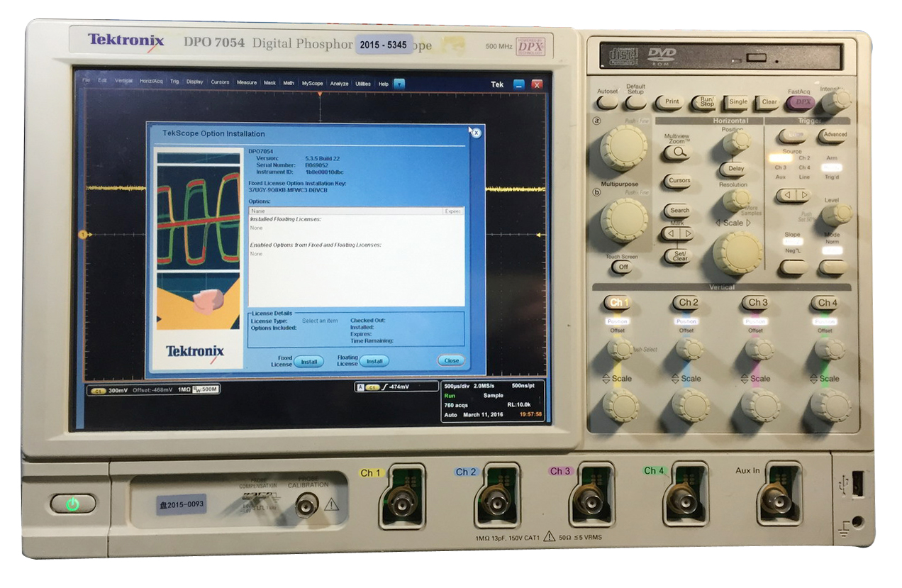Click the instrument ID 1b0e00010dbc
902x588 pixels.
[x=323, y=172]
